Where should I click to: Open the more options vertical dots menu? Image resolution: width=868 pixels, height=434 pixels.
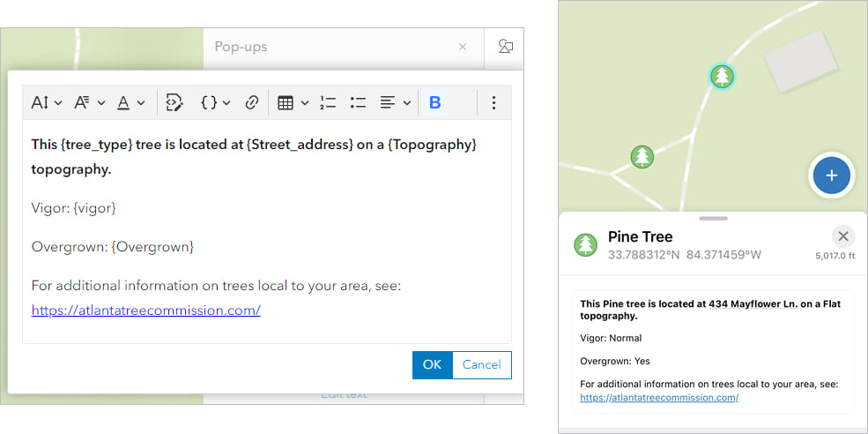point(493,102)
